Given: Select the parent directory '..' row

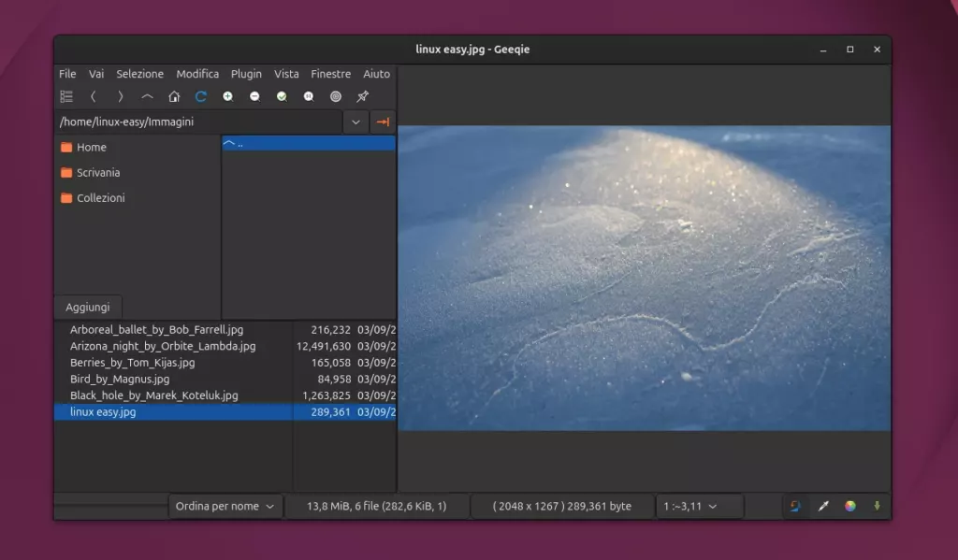Looking at the screenshot, I should [x=309, y=144].
